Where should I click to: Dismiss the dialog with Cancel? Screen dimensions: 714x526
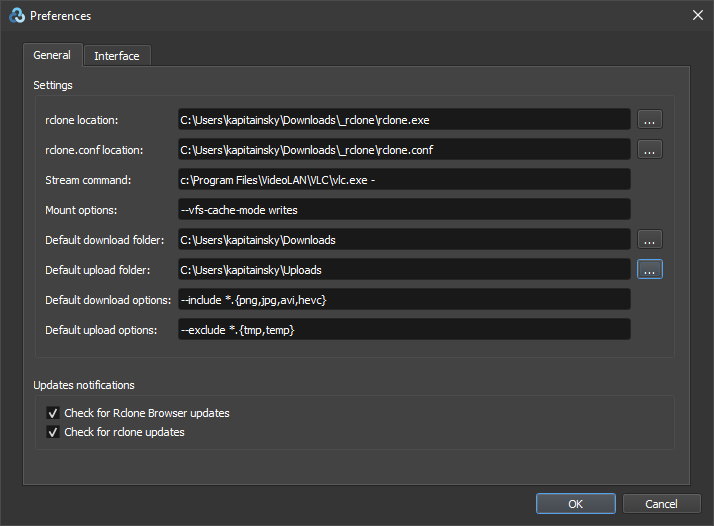click(661, 504)
